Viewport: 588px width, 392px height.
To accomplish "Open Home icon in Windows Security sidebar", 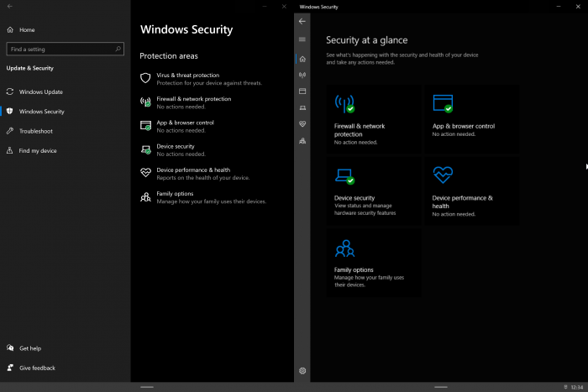I will 302,59.
